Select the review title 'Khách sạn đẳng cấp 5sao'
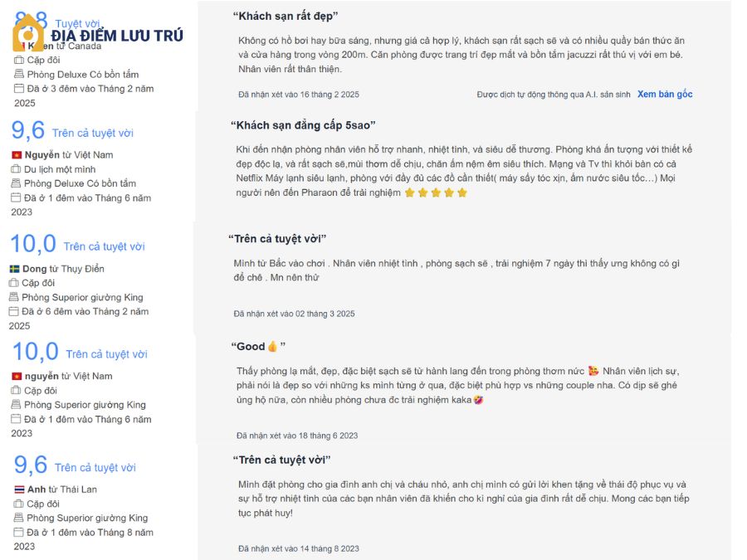 pyautogui.click(x=303, y=125)
